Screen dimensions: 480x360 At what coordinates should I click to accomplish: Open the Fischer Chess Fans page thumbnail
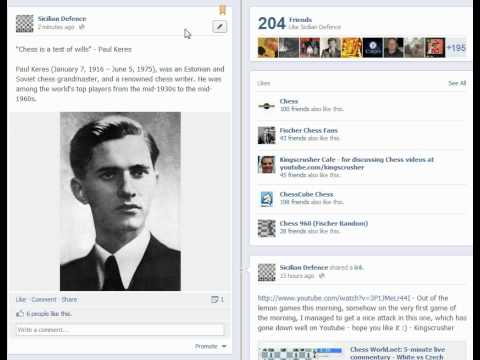coord(266,135)
